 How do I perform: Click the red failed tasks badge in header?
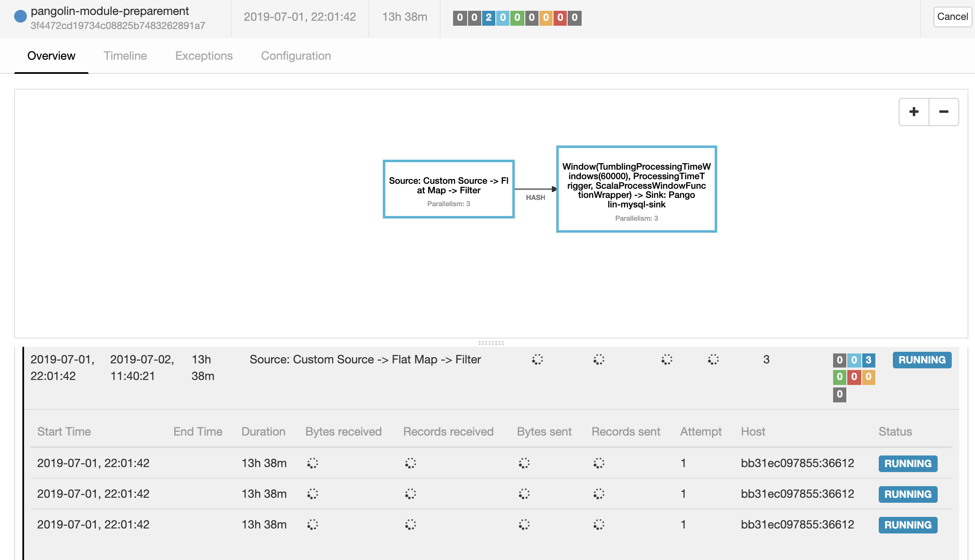coord(560,17)
